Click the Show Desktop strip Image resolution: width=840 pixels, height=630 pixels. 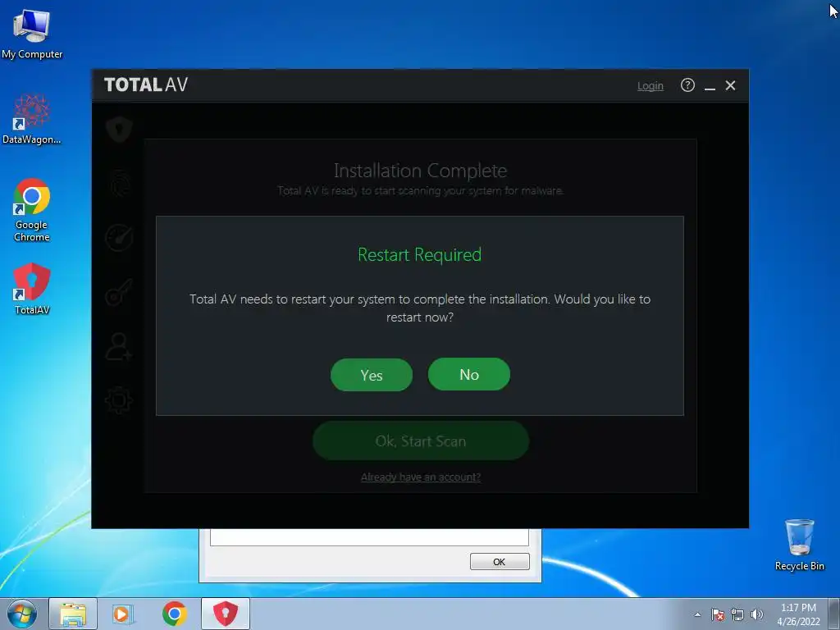point(834,614)
